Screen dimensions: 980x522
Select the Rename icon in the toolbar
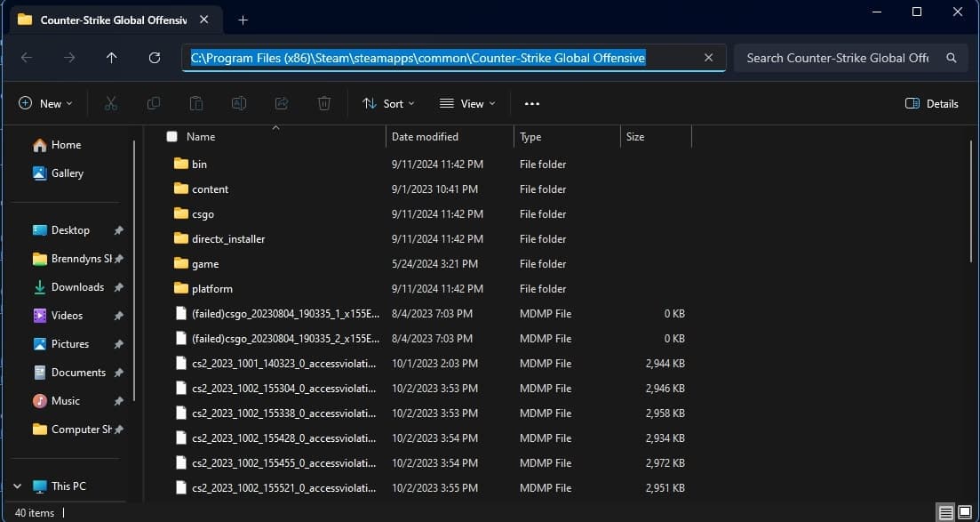(238, 103)
